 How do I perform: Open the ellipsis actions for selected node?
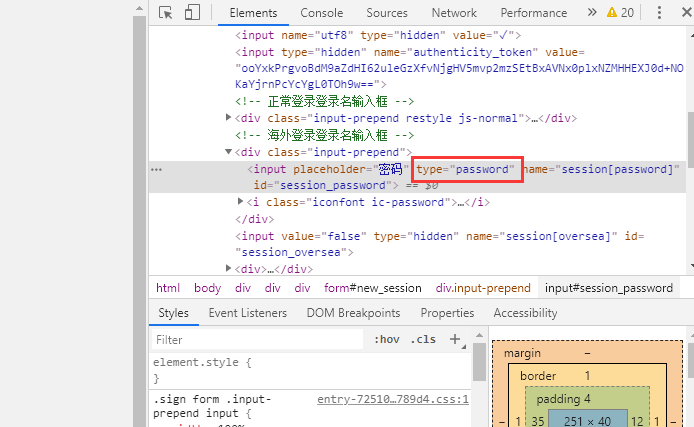[x=156, y=169]
